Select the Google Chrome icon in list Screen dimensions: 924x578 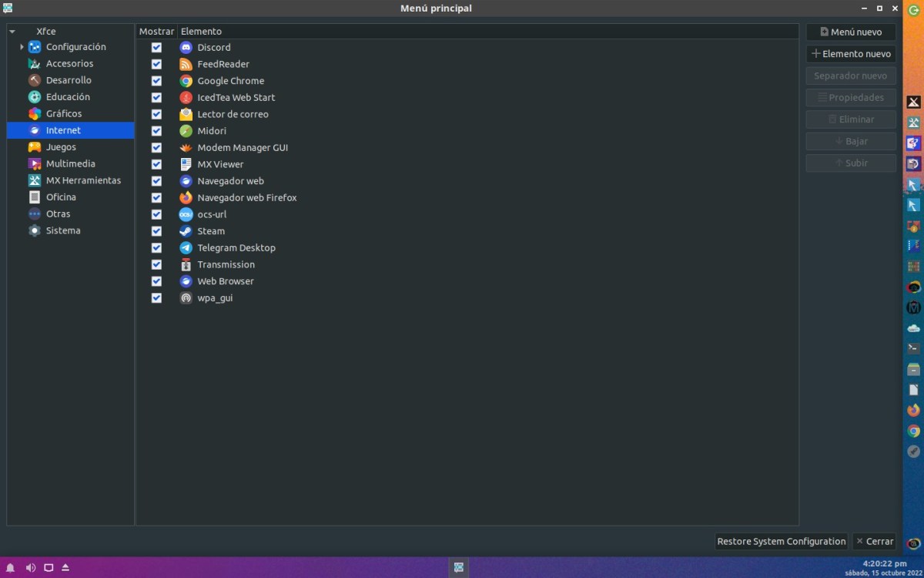coord(186,81)
